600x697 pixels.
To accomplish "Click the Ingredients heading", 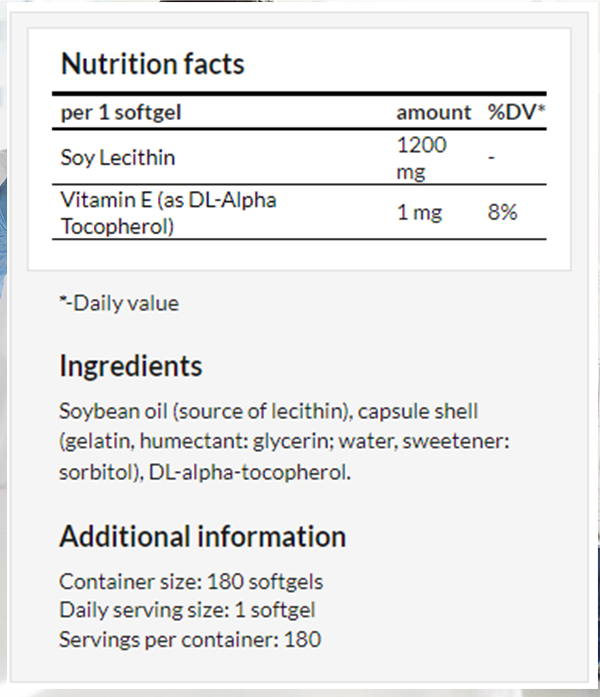I will (x=131, y=366).
